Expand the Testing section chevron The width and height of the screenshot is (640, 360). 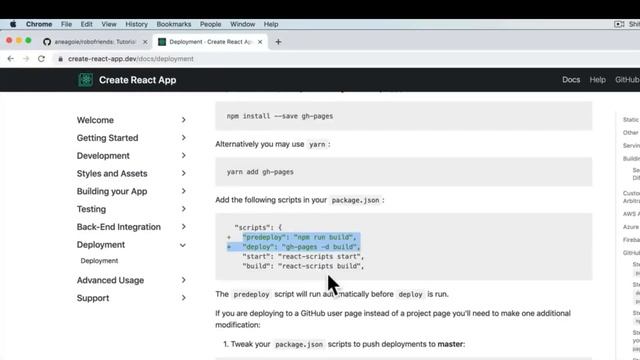point(184,209)
